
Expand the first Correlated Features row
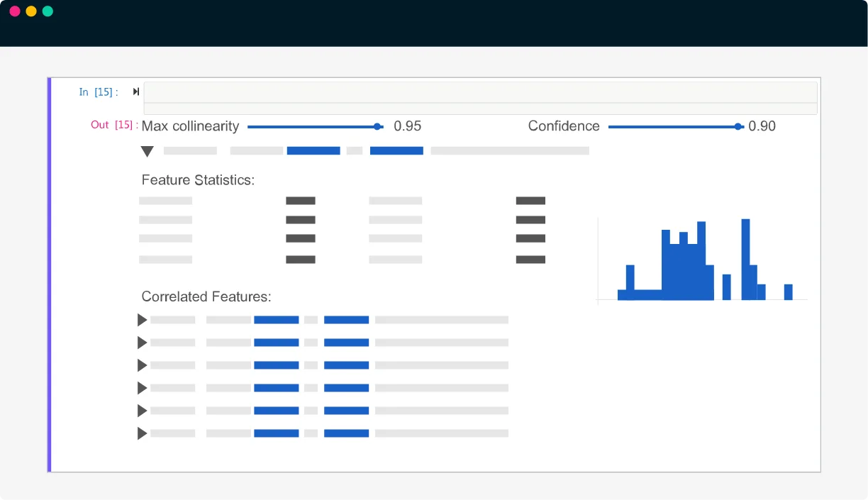142,320
